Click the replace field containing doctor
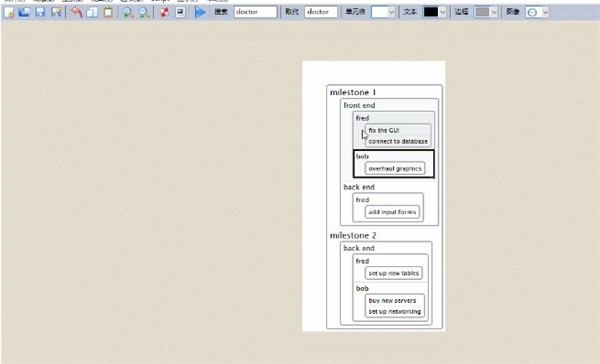 (321, 12)
